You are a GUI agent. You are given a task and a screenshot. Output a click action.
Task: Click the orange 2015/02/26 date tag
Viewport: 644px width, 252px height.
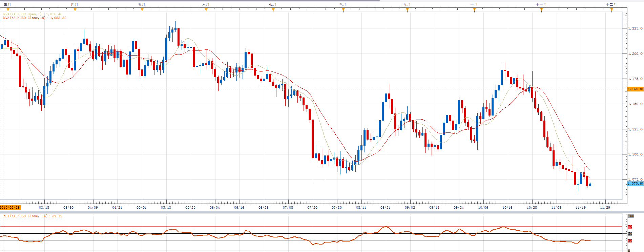coord(10,207)
